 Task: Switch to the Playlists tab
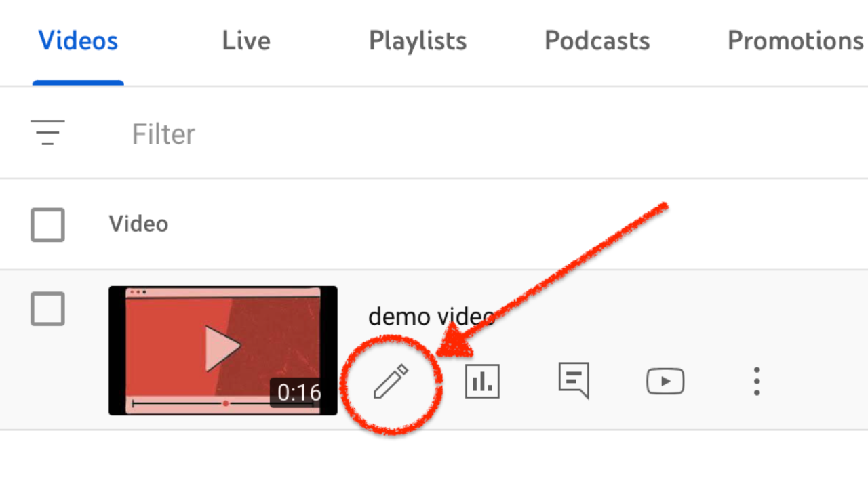click(418, 41)
